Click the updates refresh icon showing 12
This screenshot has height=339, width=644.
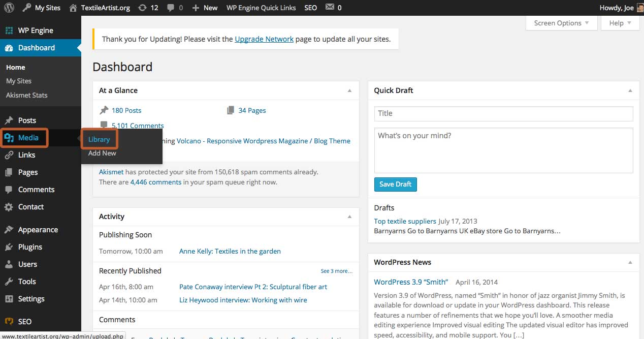click(143, 8)
